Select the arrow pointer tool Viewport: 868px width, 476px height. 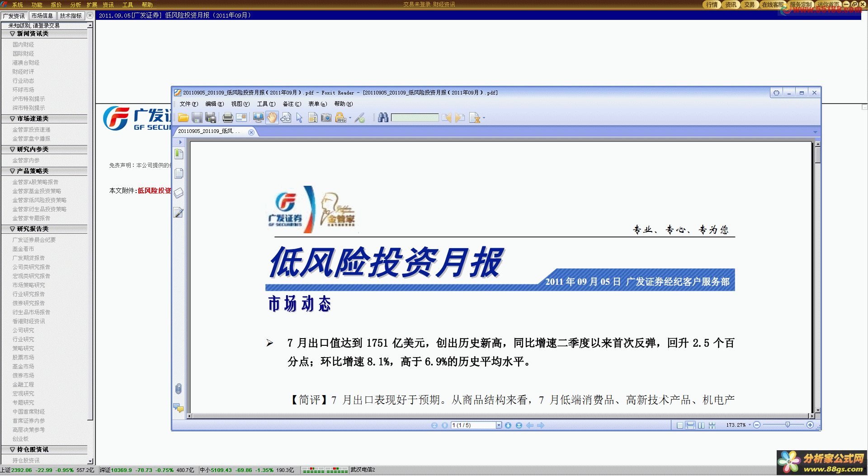pos(299,118)
